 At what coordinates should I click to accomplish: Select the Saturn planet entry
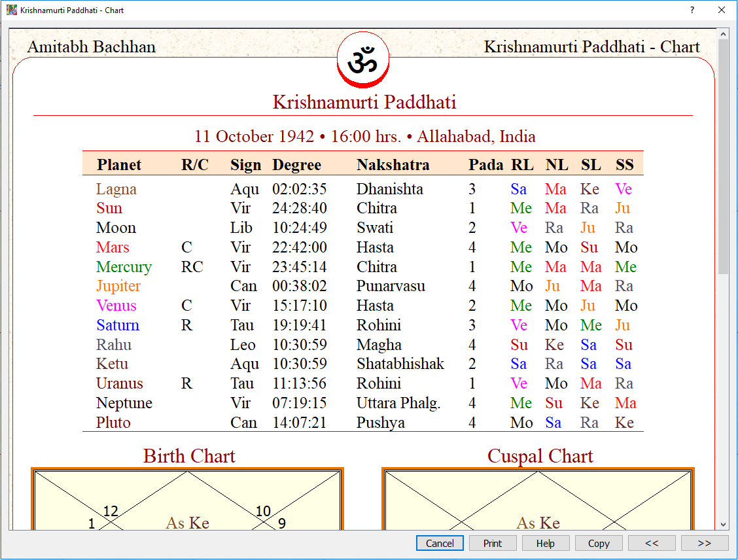click(x=117, y=325)
